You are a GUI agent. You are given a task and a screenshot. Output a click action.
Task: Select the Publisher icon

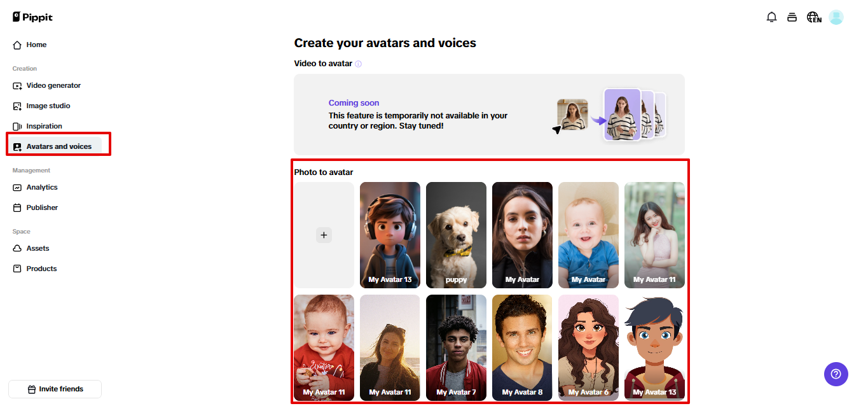(17, 207)
